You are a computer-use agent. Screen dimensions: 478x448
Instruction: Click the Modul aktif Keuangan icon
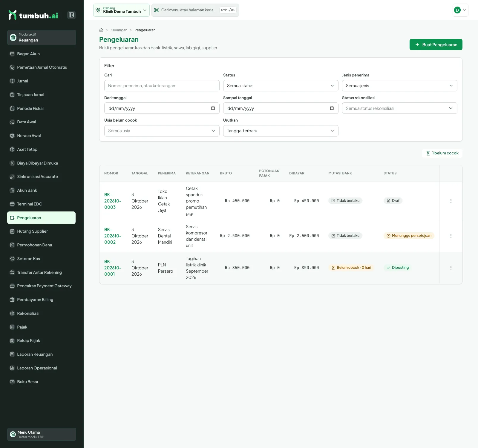pos(13,37)
